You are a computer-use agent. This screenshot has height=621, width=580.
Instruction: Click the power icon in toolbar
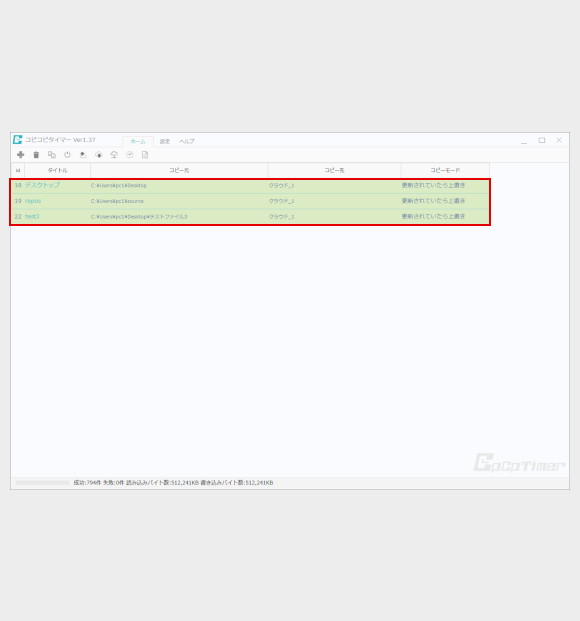(67, 155)
